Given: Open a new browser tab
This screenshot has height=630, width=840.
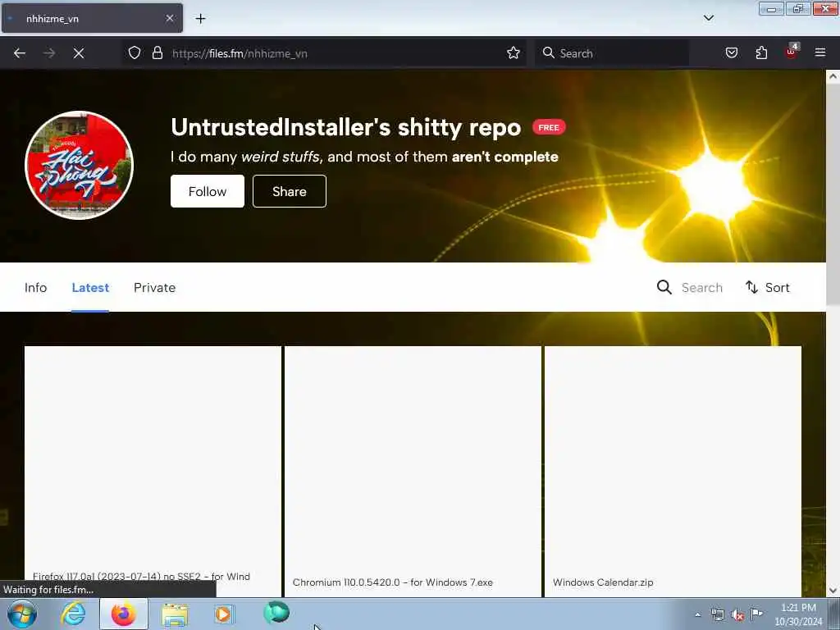Looking at the screenshot, I should coord(200,18).
